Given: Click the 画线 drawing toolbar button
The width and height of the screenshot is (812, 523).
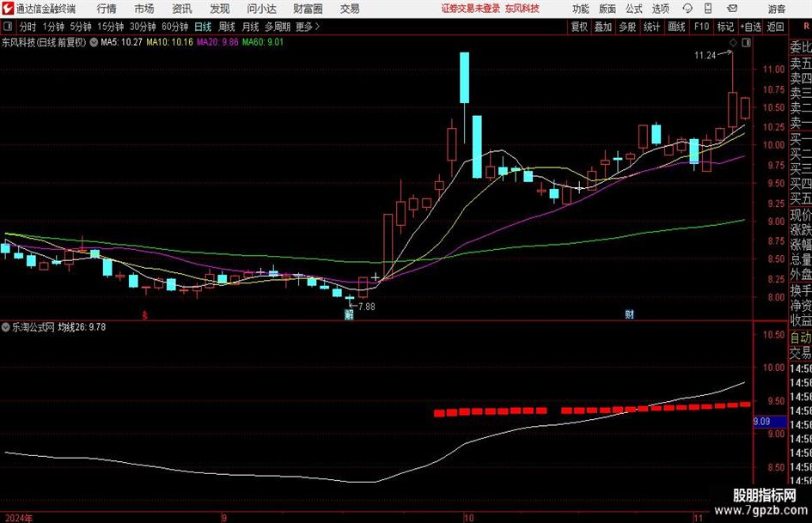Looking at the screenshot, I should tap(676, 27).
